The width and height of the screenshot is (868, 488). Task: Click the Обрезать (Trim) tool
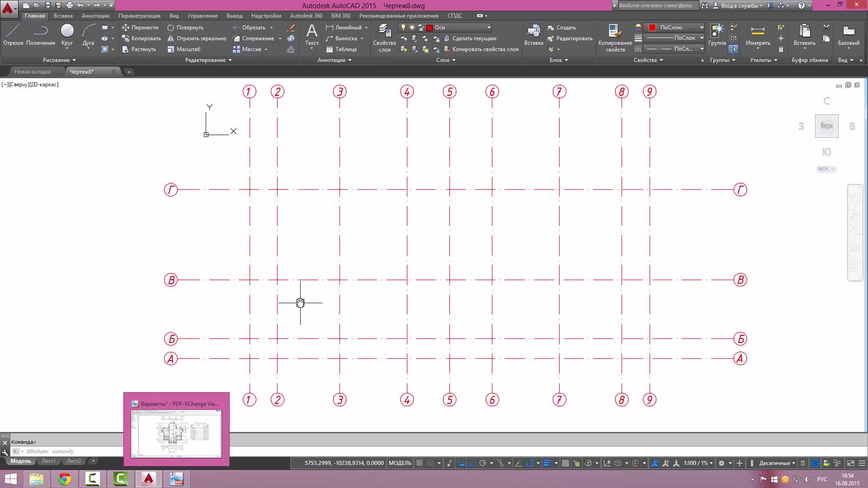click(x=249, y=28)
